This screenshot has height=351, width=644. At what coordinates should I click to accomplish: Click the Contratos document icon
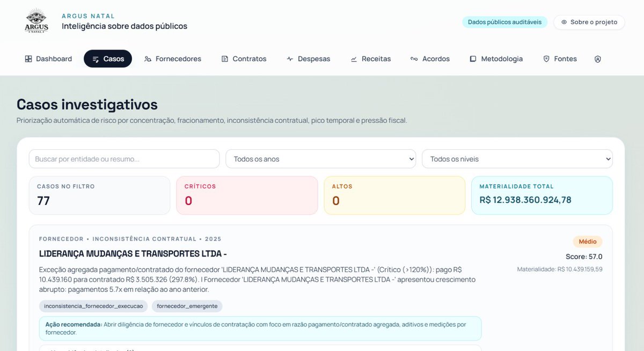[x=225, y=59]
